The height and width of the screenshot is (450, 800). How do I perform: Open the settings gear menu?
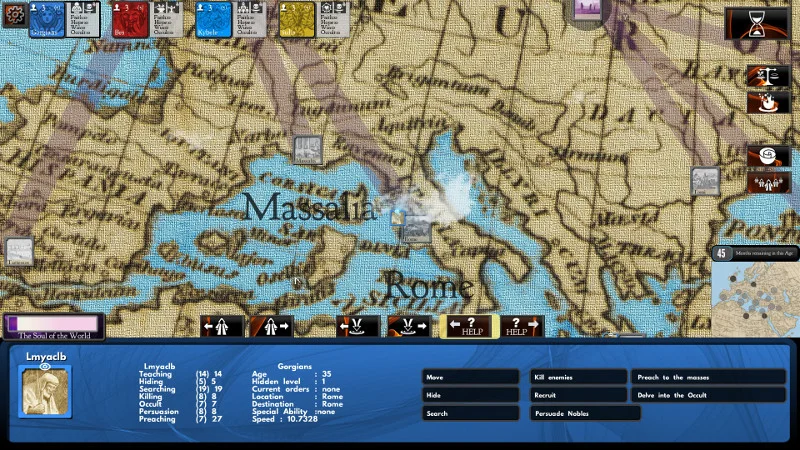[x=14, y=14]
